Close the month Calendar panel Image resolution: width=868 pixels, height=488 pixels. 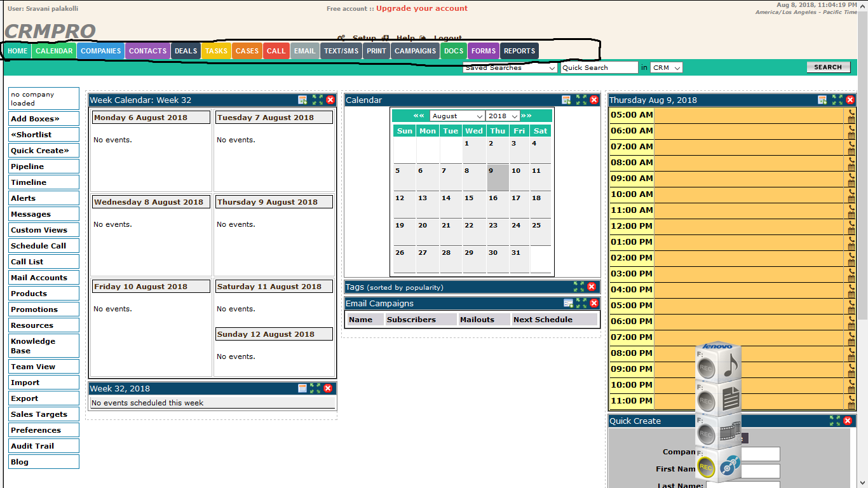pos(594,100)
